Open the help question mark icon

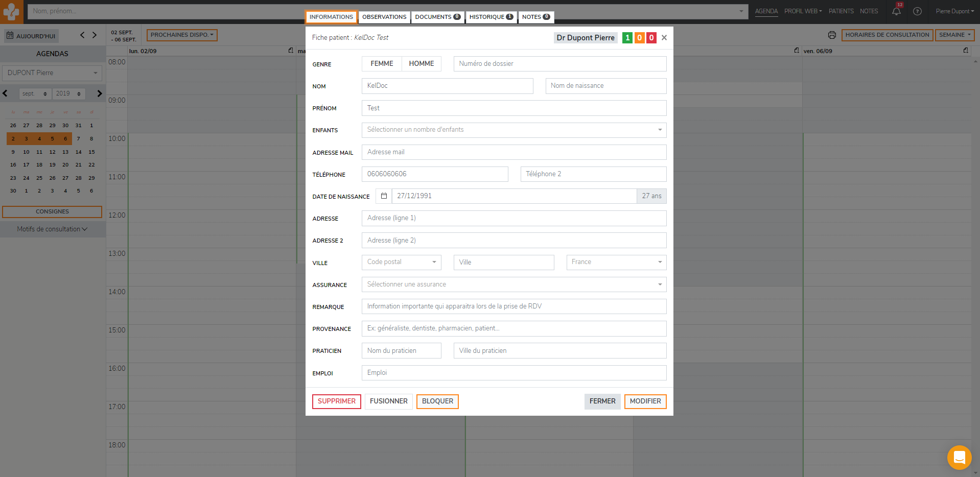[x=917, y=11]
